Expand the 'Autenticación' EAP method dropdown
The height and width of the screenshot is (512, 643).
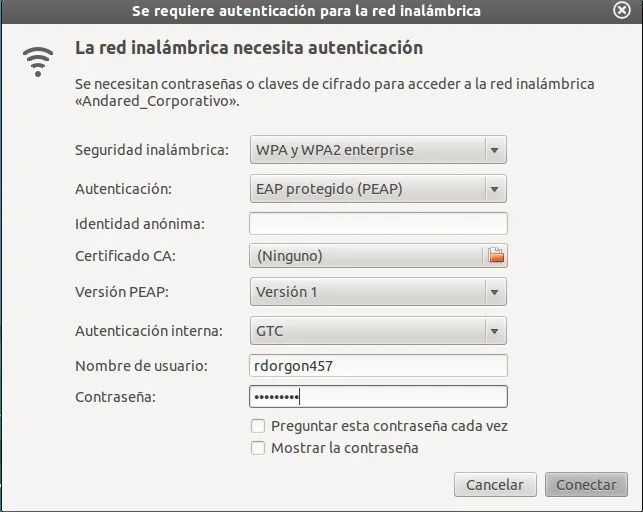[x=378, y=189]
